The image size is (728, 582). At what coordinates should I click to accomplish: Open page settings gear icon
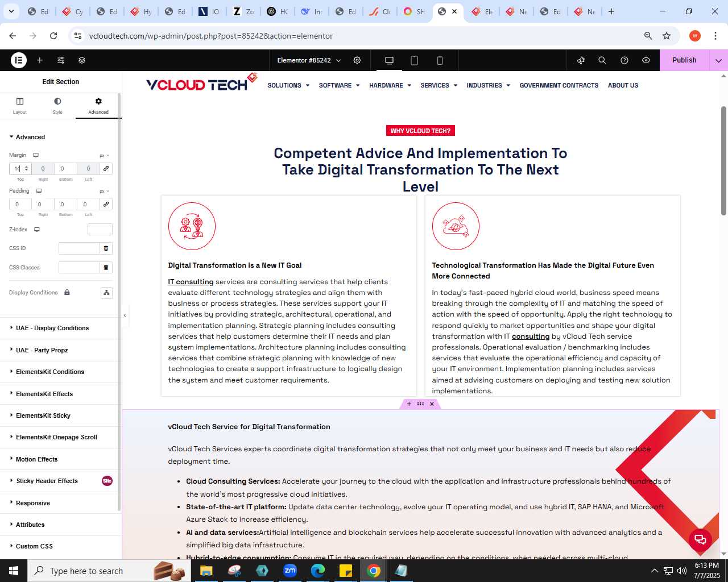point(357,60)
